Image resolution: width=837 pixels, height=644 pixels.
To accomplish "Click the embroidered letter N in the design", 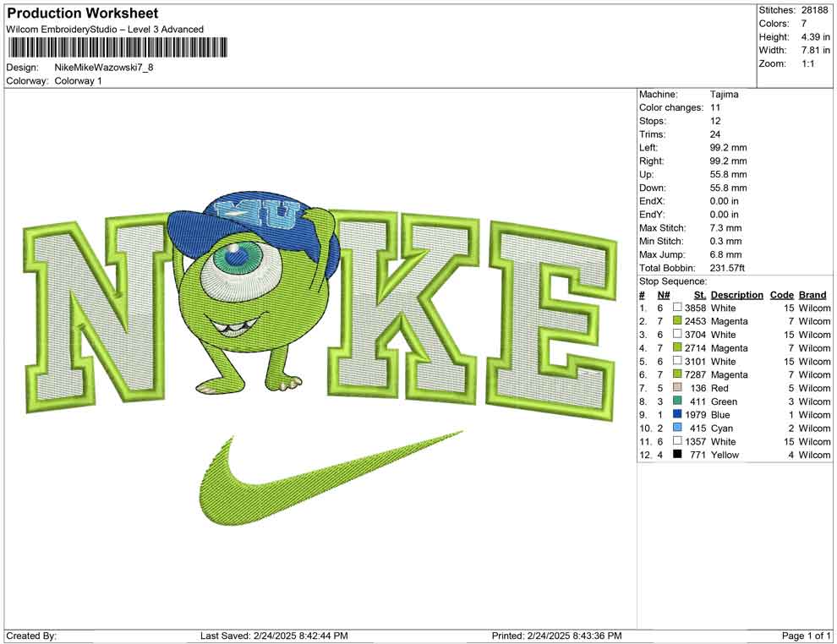I will pos(96,312).
